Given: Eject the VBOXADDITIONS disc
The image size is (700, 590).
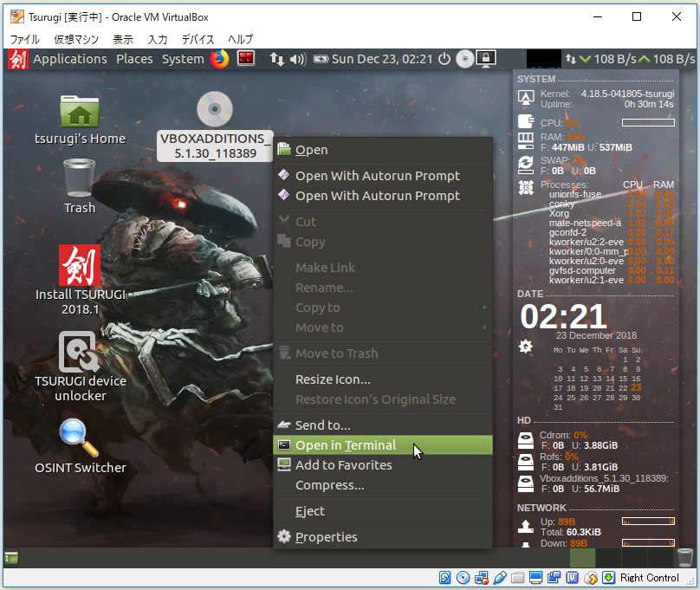Looking at the screenshot, I should point(383,511).
